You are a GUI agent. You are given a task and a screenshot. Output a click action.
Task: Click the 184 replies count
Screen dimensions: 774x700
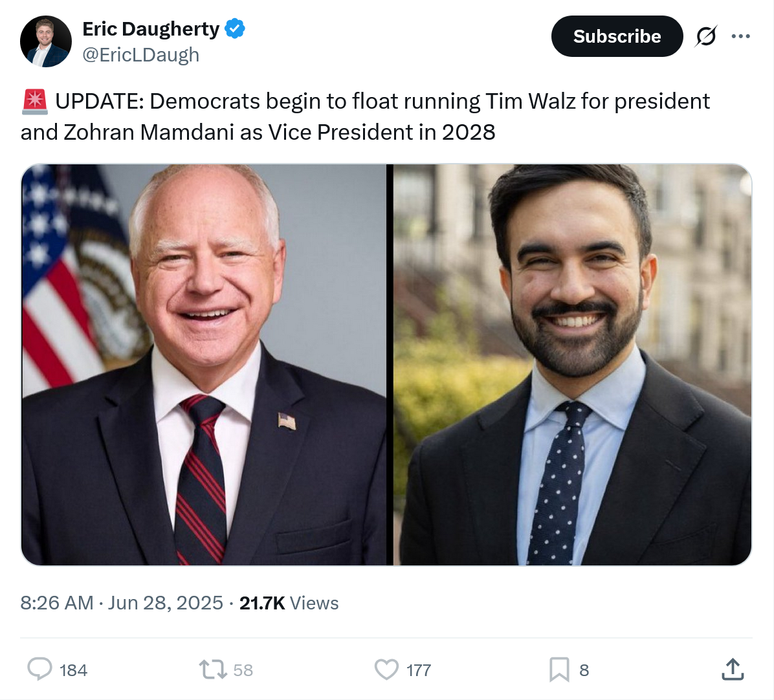click(73, 670)
